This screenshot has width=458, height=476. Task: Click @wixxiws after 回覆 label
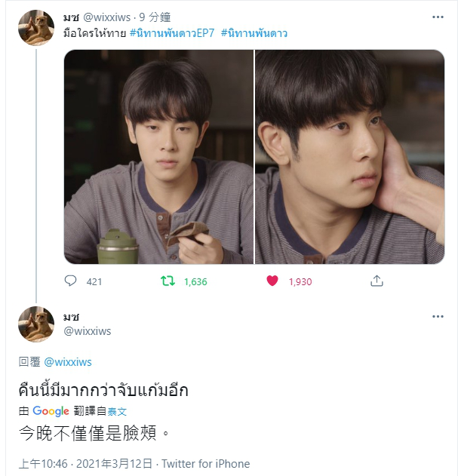tap(68, 362)
